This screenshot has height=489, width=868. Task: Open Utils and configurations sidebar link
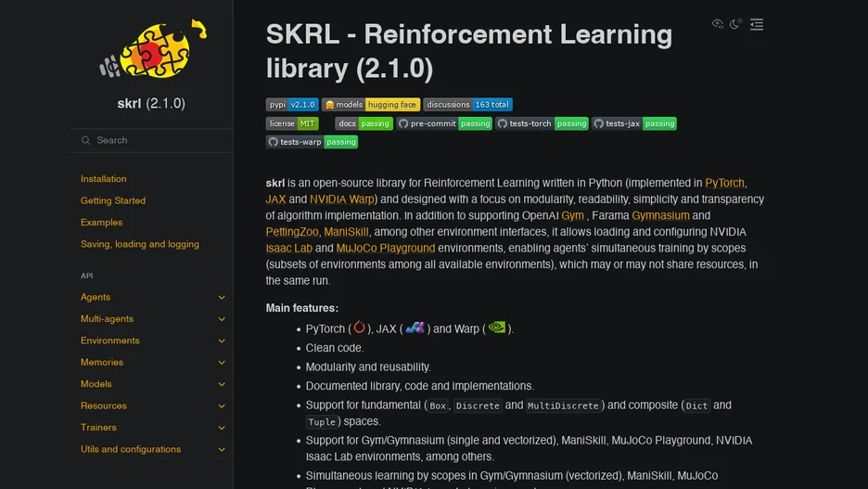click(x=131, y=449)
